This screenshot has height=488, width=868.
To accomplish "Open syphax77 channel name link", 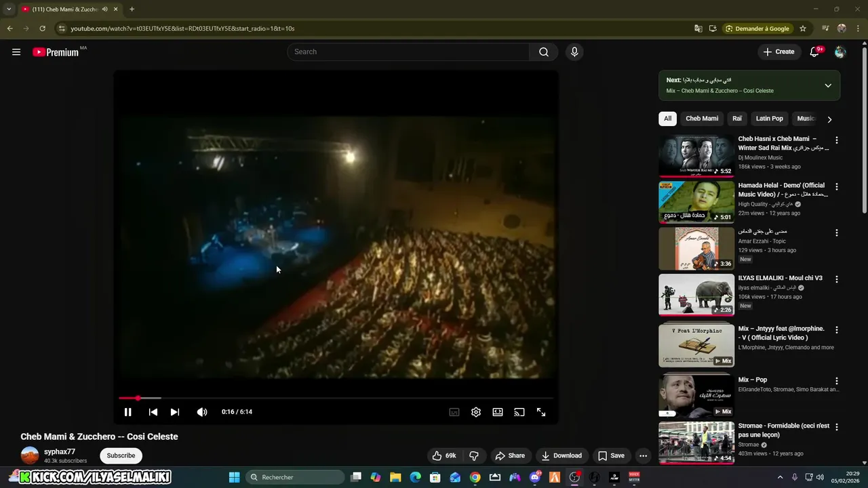I will point(60,451).
